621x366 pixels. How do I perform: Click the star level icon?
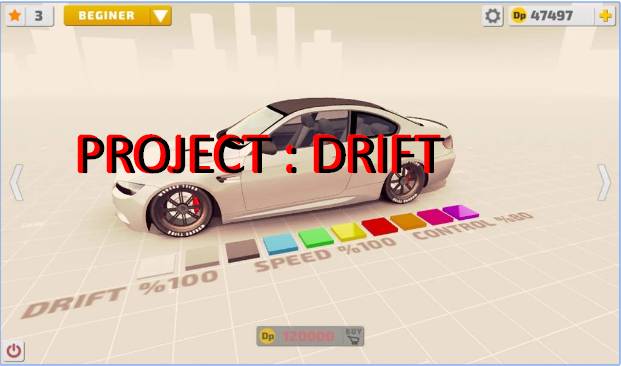tap(15, 16)
